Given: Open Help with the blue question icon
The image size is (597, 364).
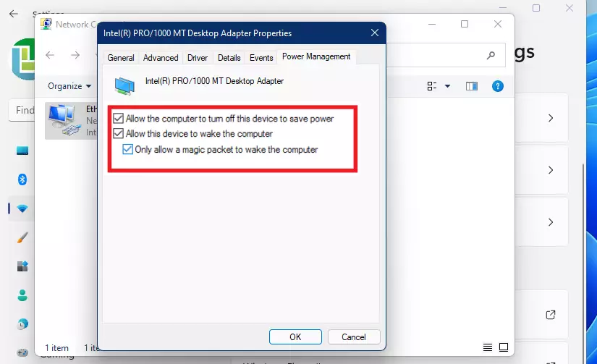Looking at the screenshot, I should (x=498, y=86).
